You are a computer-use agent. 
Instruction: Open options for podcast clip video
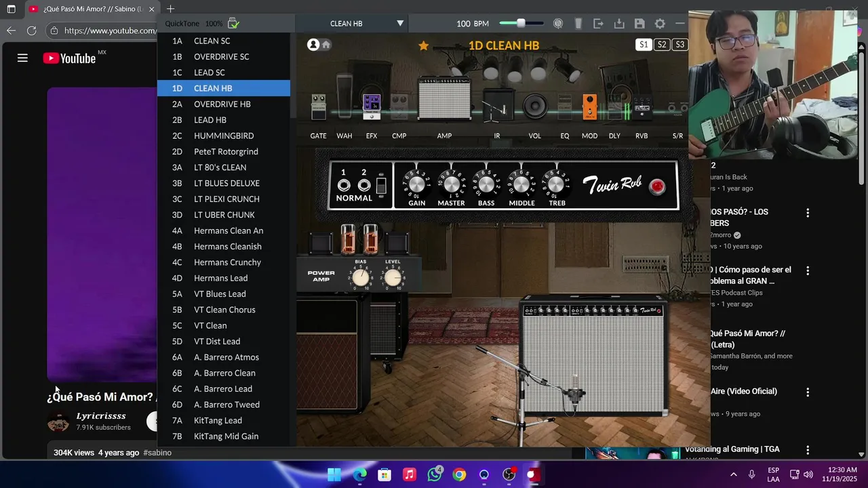[x=808, y=270]
